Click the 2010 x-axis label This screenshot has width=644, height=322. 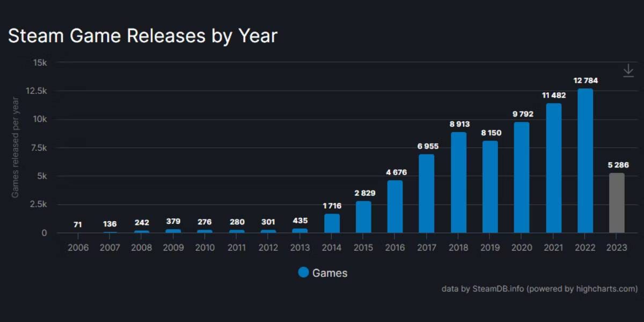(205, 248)
